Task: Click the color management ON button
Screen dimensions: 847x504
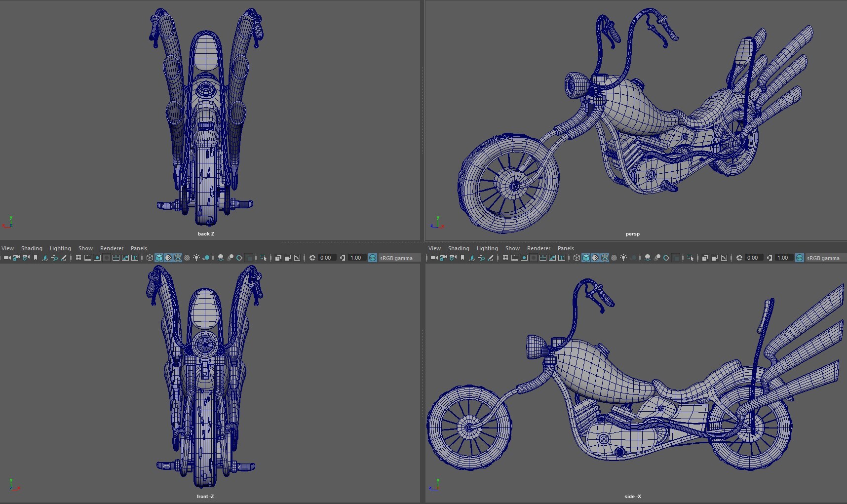Action: click(x=373, y=258)
